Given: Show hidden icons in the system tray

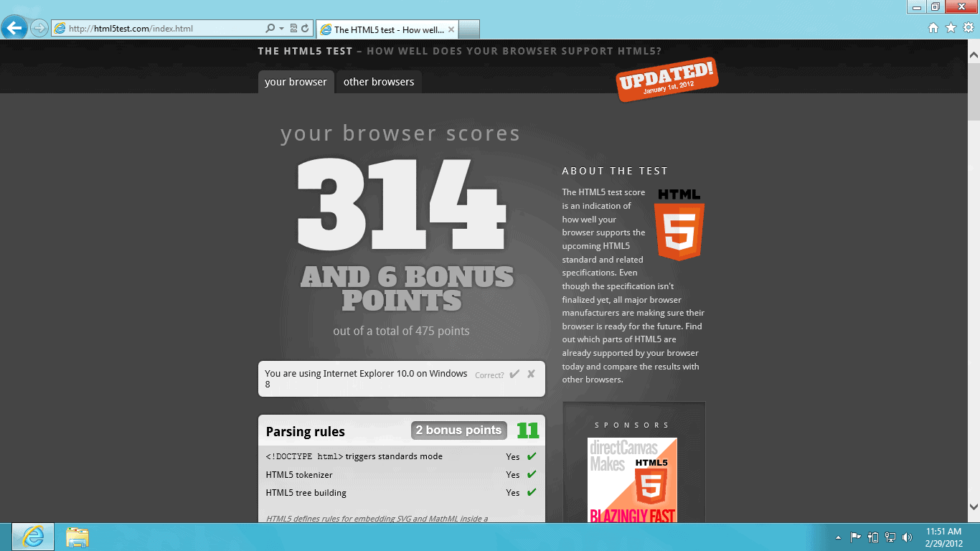Looking at the screenshot, I should click(x=838, y=537).
